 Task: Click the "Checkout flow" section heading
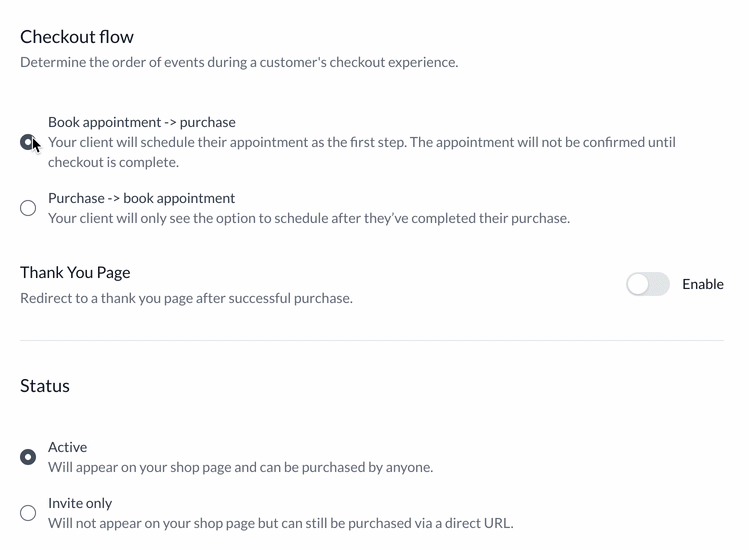tap(77, 37)
